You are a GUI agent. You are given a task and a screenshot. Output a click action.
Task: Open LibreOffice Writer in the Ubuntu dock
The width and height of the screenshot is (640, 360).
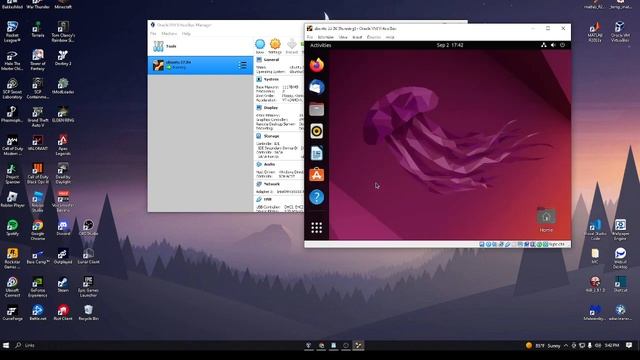tap(316, 153)
